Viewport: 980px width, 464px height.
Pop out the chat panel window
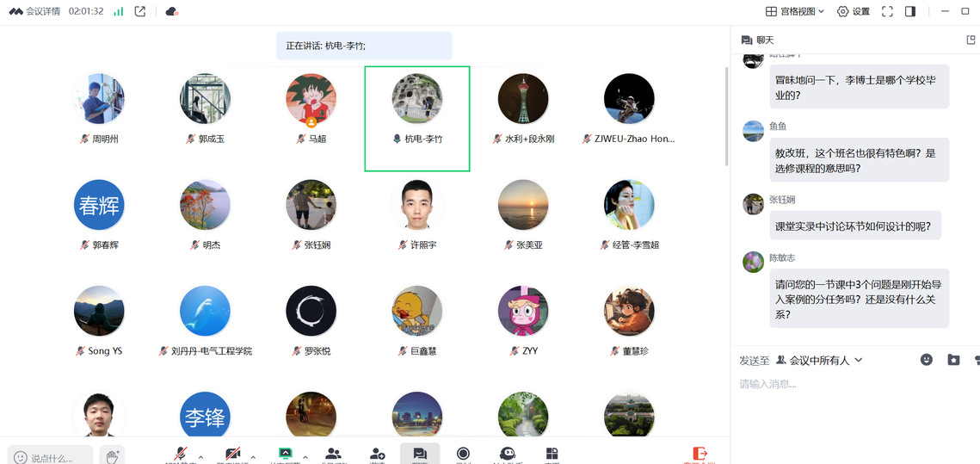[971, 40]
